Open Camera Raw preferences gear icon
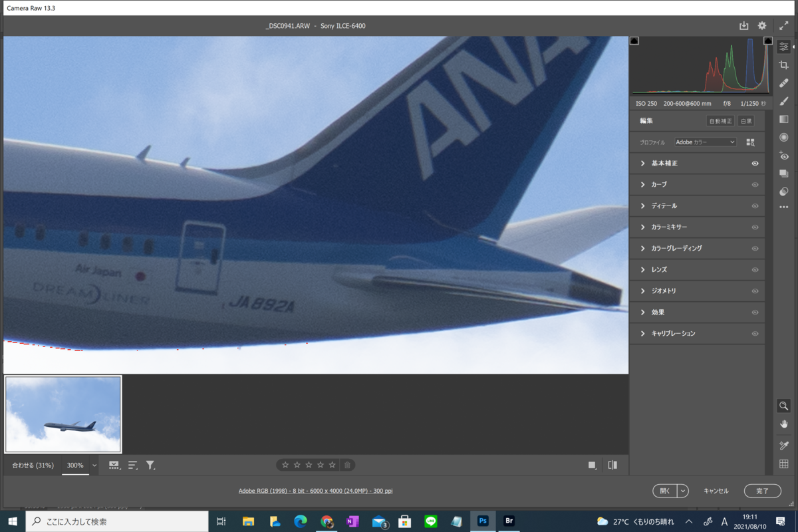 762,26
